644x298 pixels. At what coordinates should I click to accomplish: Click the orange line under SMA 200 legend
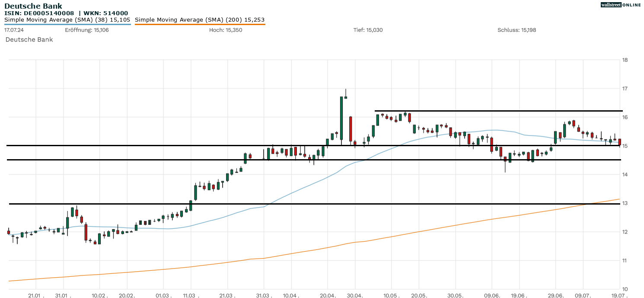200,24
